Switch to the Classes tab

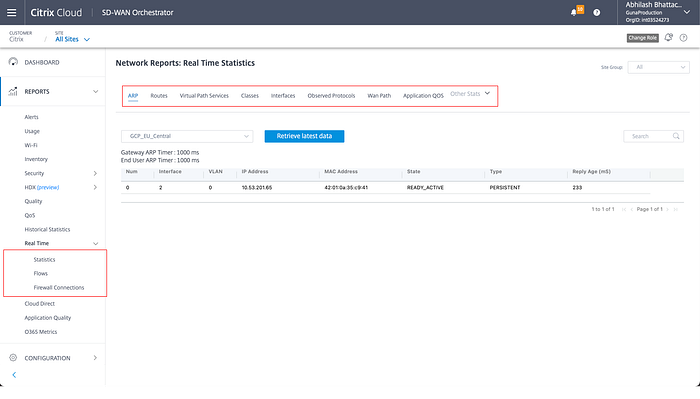tap(250, 96)
